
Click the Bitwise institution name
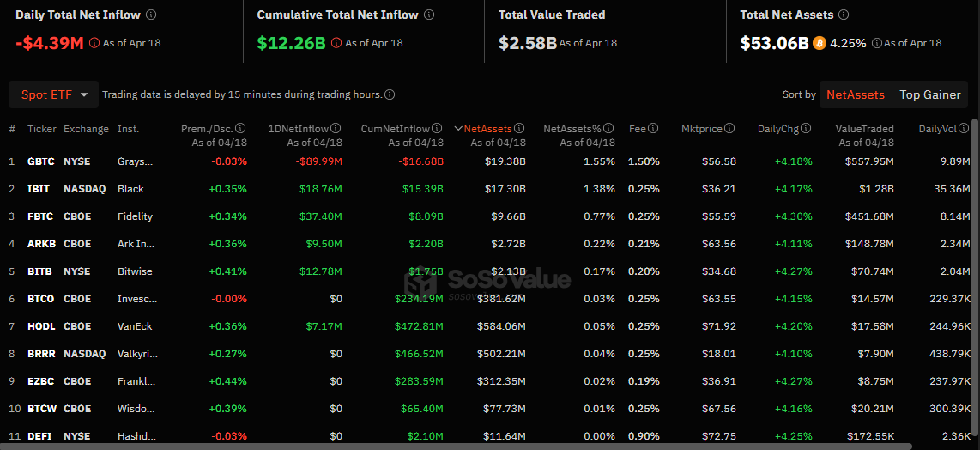tap(135, 271)
